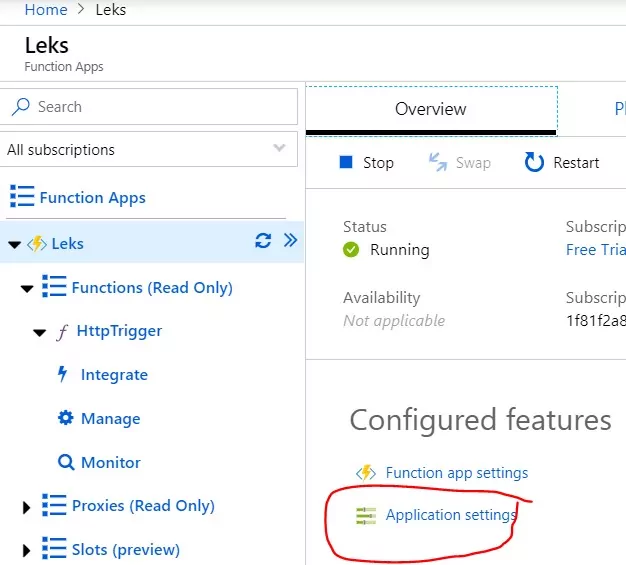
Task: Switch to the Overview tab
Action: [431, 109]
